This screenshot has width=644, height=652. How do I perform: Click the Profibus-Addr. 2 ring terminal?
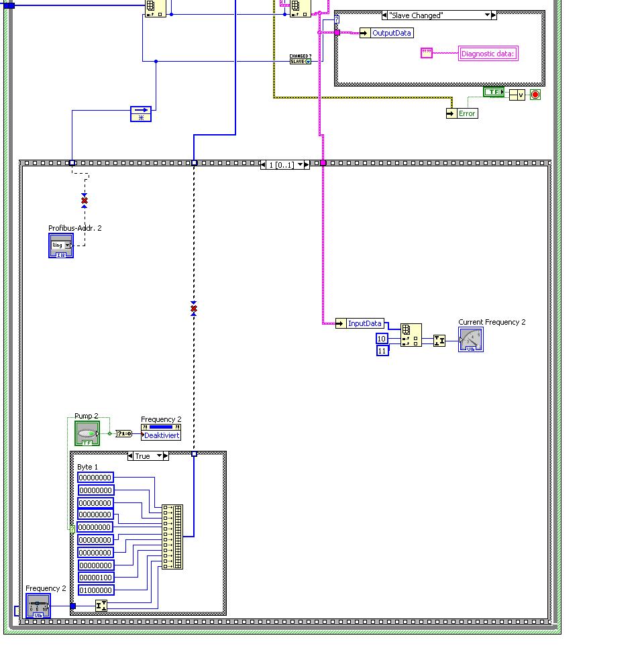coord(61,246)
